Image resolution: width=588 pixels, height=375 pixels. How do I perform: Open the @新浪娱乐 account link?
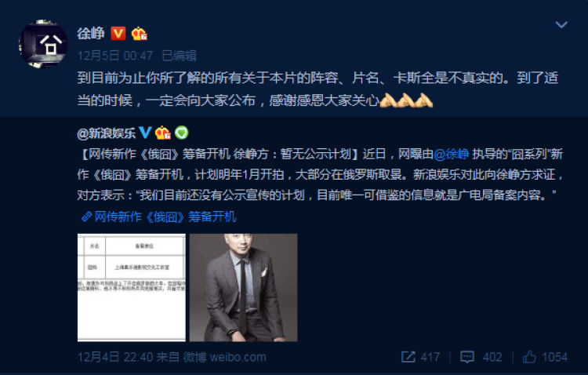point(106,133)
